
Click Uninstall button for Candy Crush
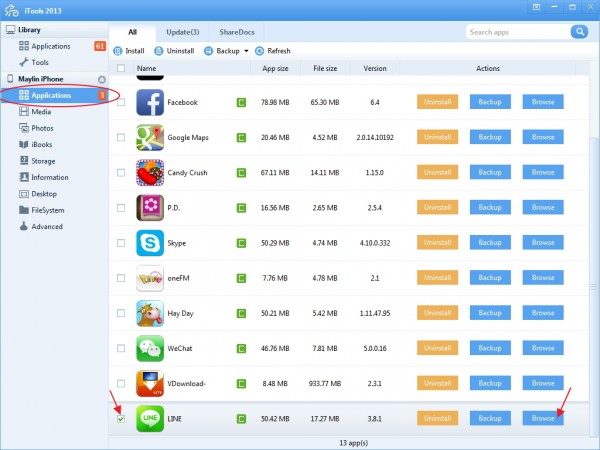[438, 172]
